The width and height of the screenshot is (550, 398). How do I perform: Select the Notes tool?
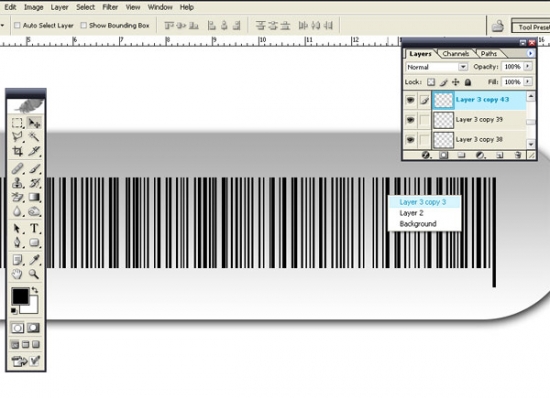pos(17,260)
